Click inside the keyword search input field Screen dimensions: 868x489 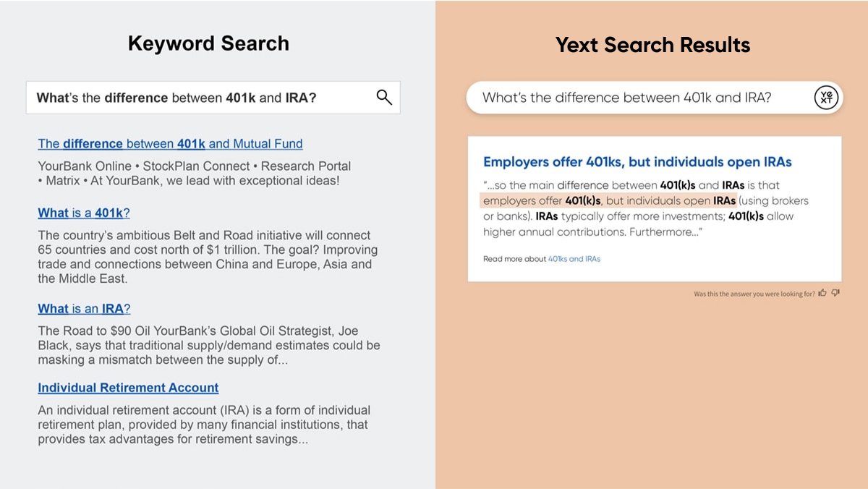tap(213, 98)
